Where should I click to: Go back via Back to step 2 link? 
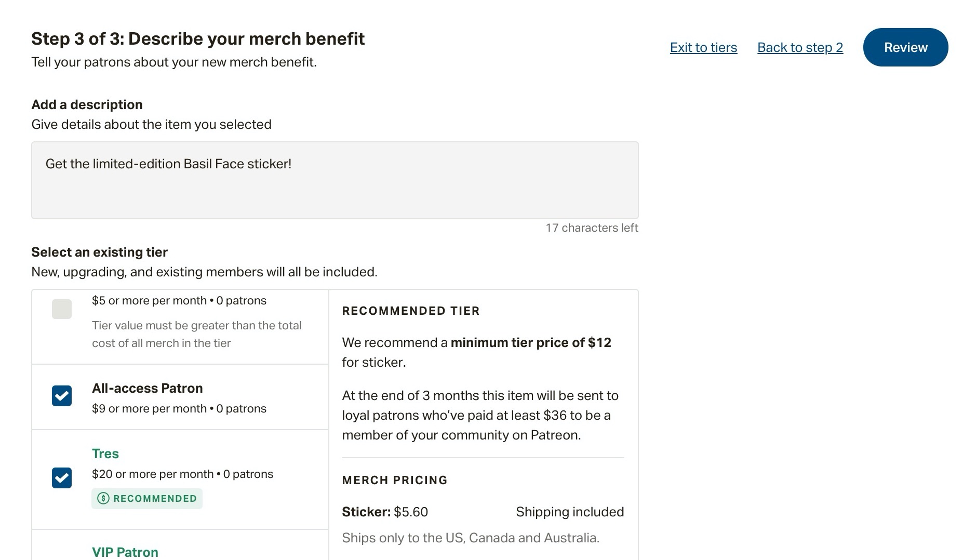click(800, 47)
